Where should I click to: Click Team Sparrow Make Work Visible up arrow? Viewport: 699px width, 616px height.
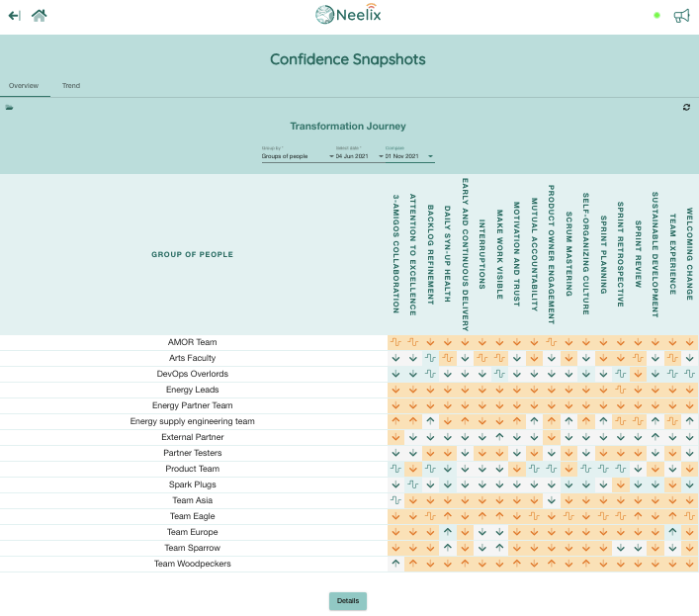coord(499,548)
